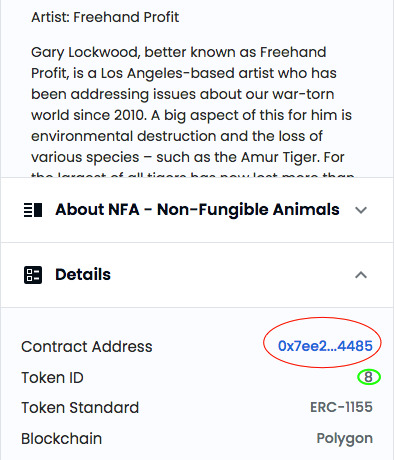Click the Token ID label
394x460 pixels.
tap(52, 378)
